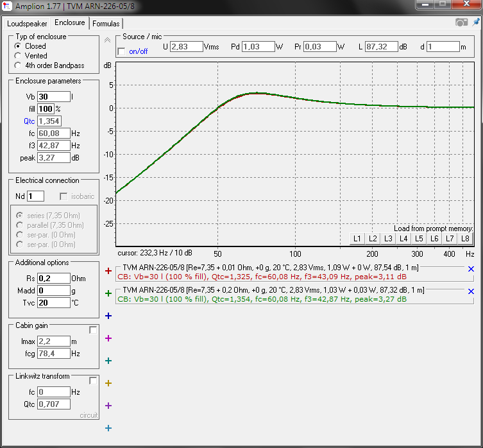Click the yellow plus memory slot icon

(108, 383)
